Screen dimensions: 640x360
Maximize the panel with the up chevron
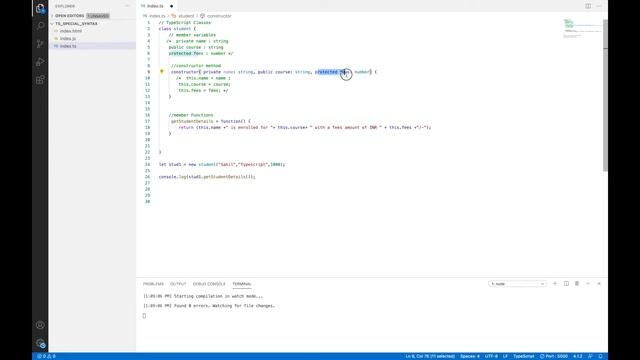[588, 284]
